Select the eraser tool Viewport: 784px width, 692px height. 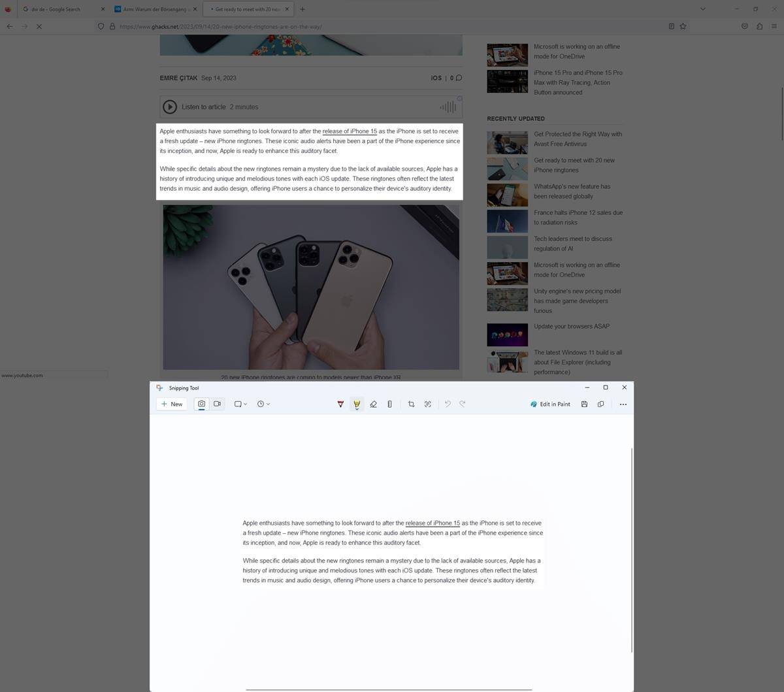click(373, 404)
